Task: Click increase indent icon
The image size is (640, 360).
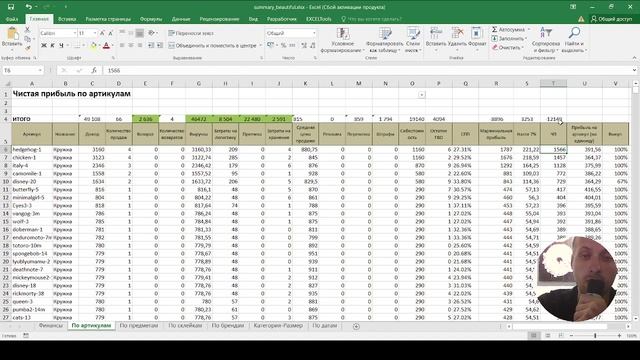Action: (x=160, y=45)
